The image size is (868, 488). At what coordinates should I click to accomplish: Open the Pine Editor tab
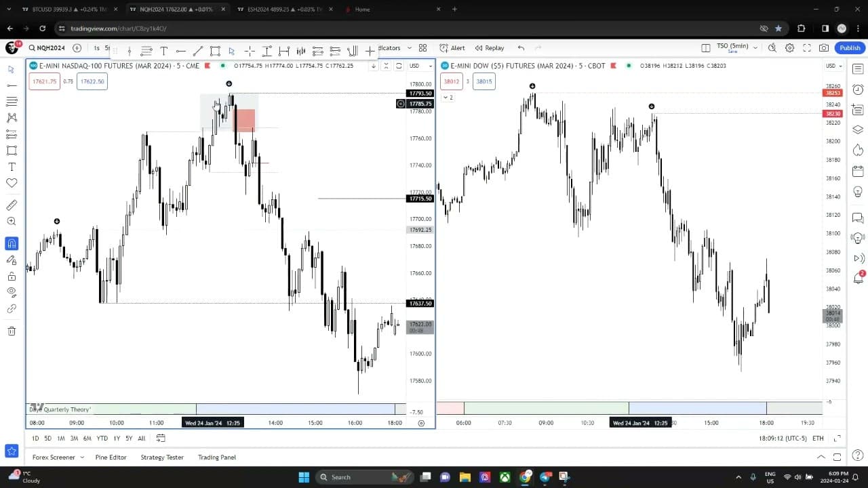coord(111,457)
